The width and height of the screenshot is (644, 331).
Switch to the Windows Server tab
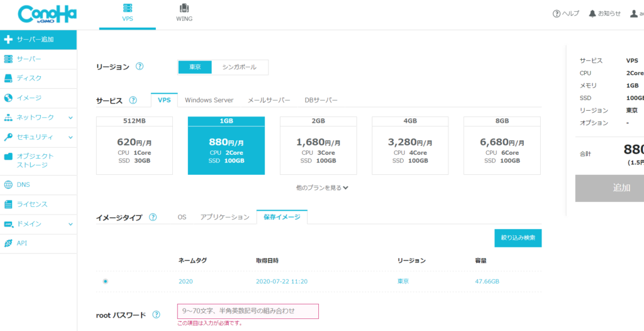pos(209,100)
